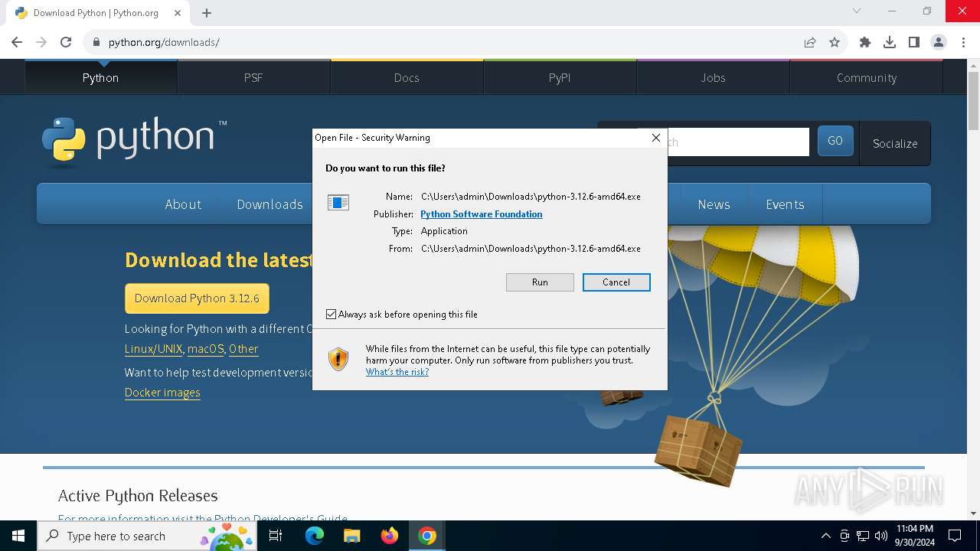The width and height of the screenshot is (980, 551).
Task: Open the Python top navigation tab
Action: 100,77
